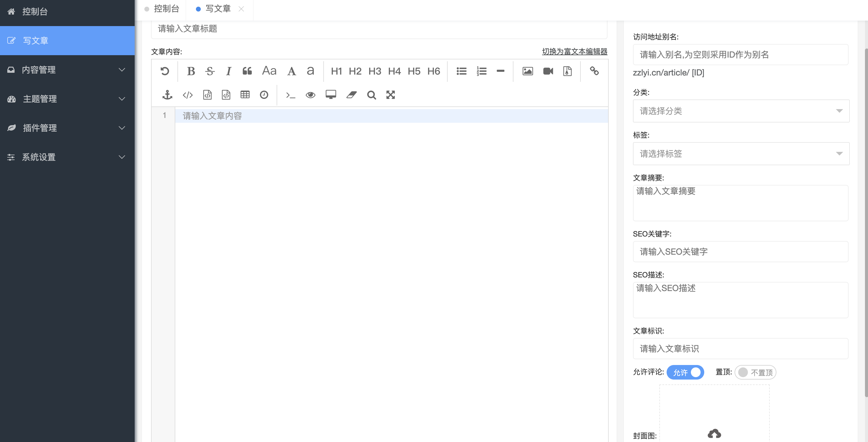Expand 主题管理 sidebar menu
The image size is (868, 442).
[x=67, y=99]
